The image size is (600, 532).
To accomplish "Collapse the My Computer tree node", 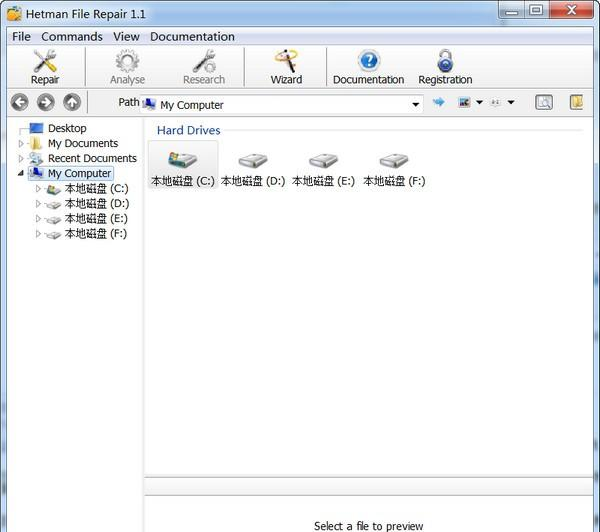I will 21,173.
